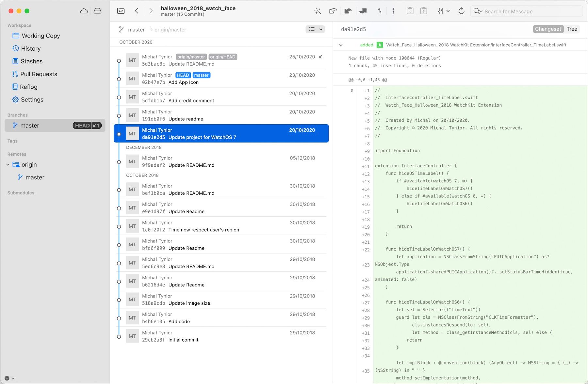Click the History clock icon

point(15,48)
